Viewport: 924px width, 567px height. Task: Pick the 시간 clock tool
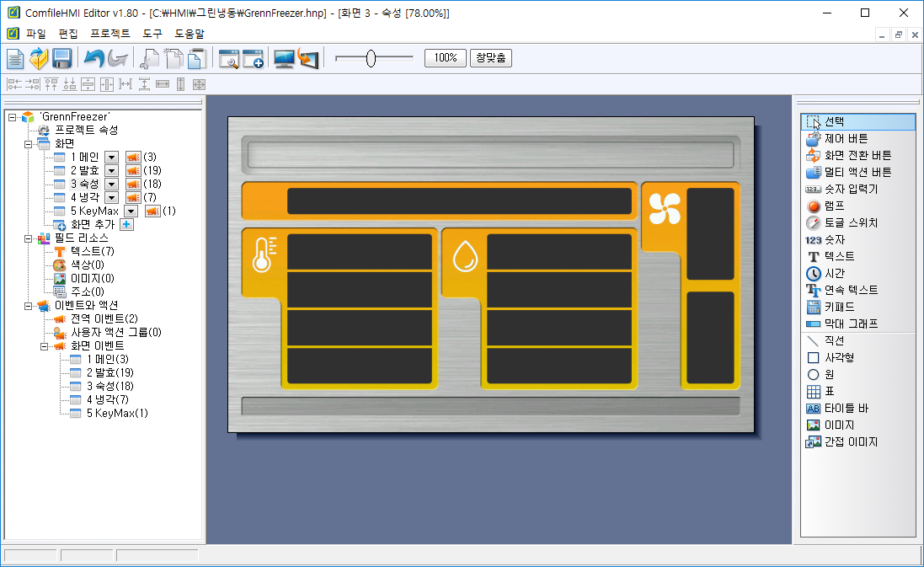(834, 273)
